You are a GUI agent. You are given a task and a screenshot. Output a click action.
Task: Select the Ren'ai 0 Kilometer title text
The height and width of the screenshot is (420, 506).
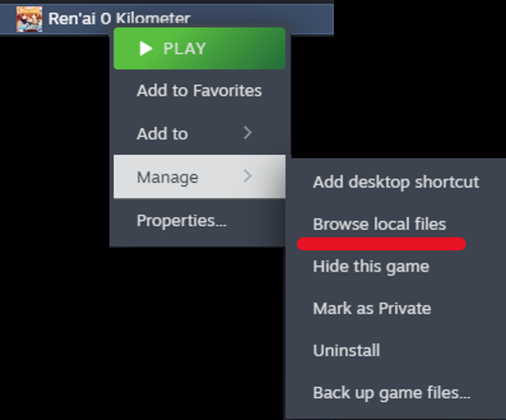click(119, 18)
